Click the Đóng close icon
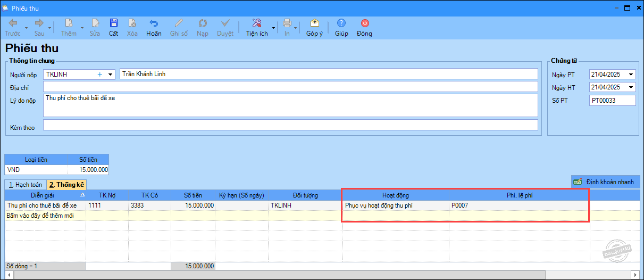644x280 pixels. (364, 23)
